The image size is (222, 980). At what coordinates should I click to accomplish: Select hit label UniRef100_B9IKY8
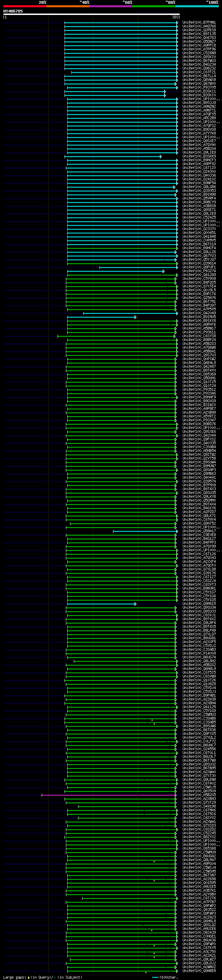coord(199,321)
